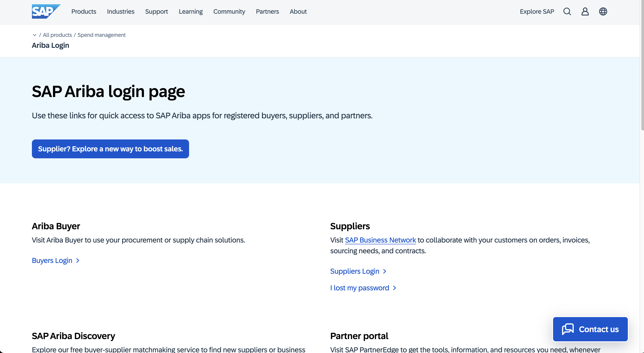This screenshot has width=644, height=353.
Task: Click the SAP logo
Action: [x=46, y=11]
